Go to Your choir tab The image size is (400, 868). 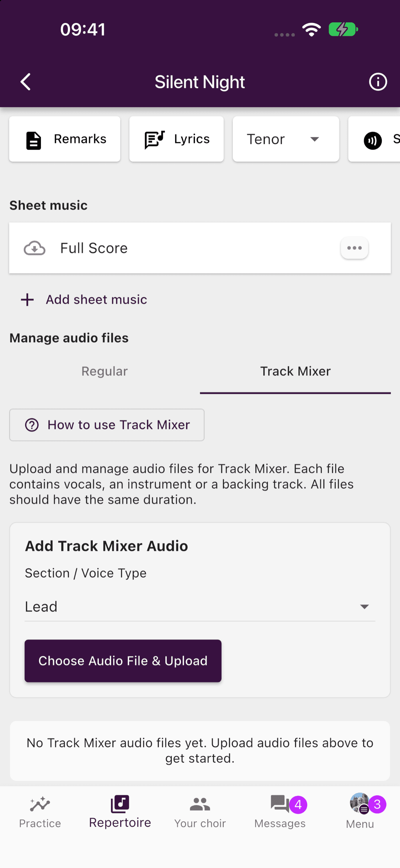coord(200,812)
